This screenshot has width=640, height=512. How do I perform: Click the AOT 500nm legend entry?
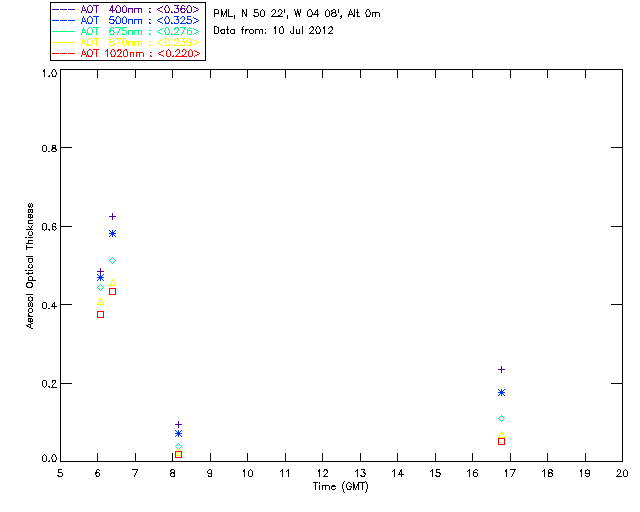click(126, 20)
